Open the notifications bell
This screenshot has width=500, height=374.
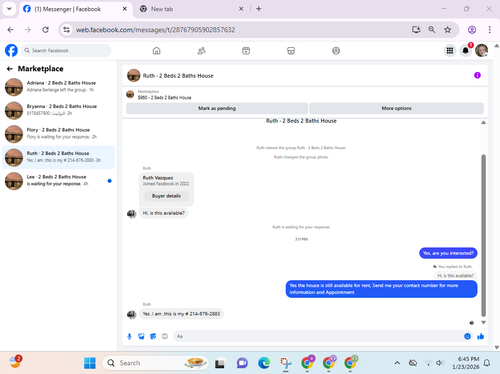coord(465,51)
